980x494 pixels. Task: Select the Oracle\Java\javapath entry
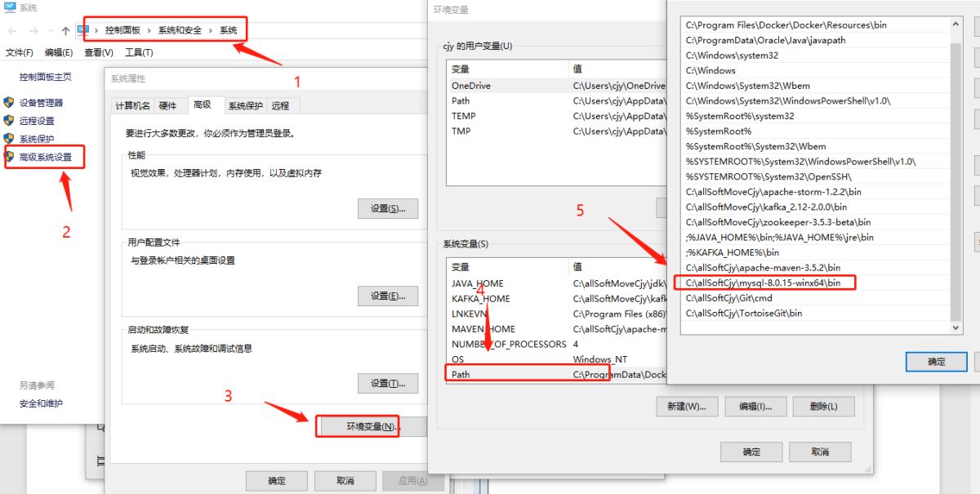815,40
